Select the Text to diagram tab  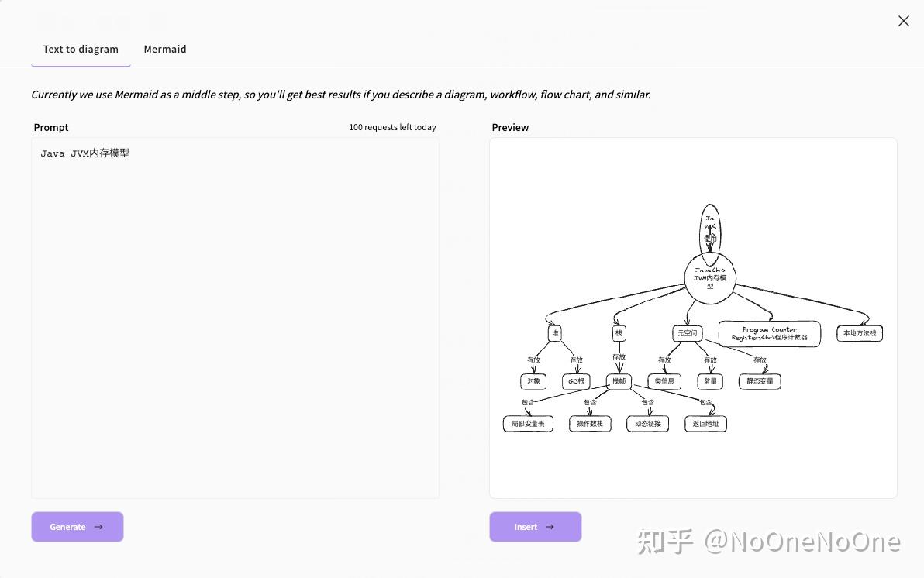pos(81,50)
